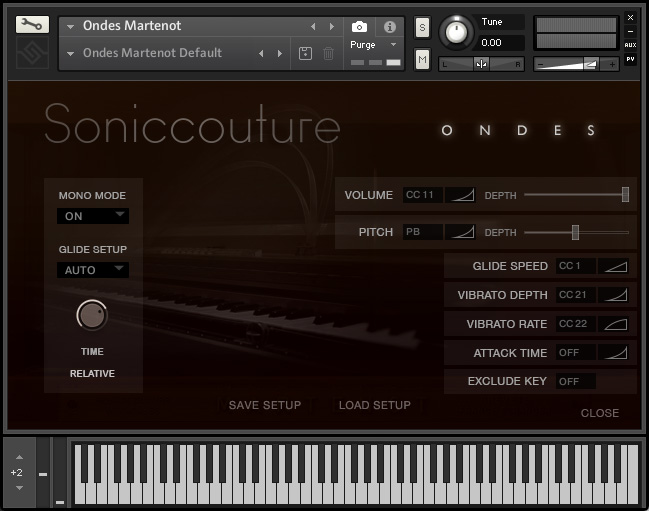
Task: Click the mod wheel strip beside the keyboard
Action: tap(60, 473)
